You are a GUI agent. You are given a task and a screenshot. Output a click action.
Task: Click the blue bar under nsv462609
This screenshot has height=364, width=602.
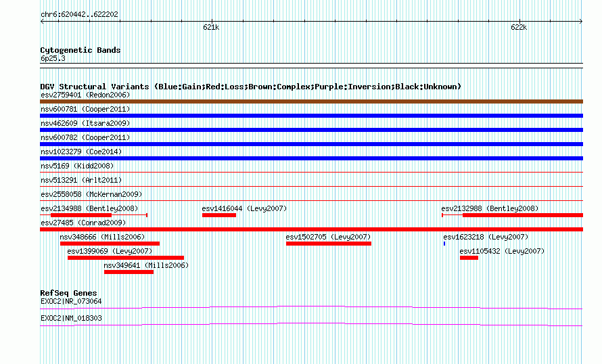pyautogui.click(x=311, y=130)
